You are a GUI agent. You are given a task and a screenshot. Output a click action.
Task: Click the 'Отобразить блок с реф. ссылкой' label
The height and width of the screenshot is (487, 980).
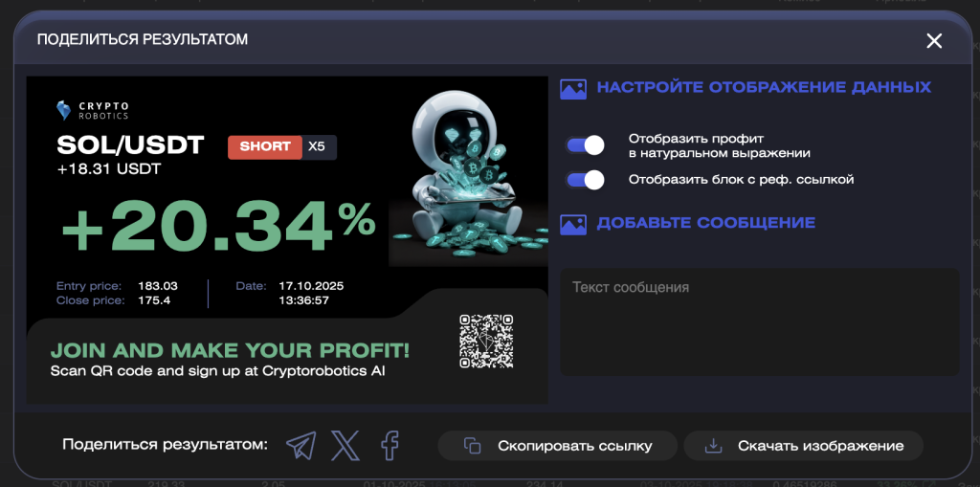[741, 180]
